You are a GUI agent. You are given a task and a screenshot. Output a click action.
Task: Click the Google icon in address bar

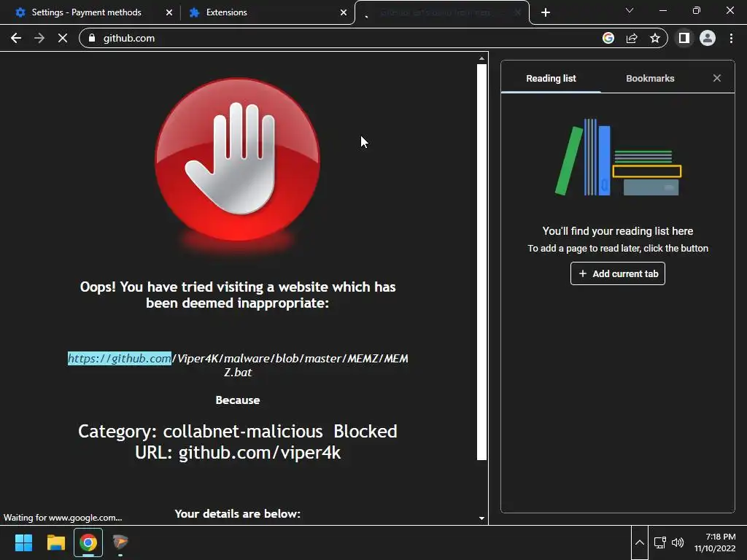click(608, 38)
